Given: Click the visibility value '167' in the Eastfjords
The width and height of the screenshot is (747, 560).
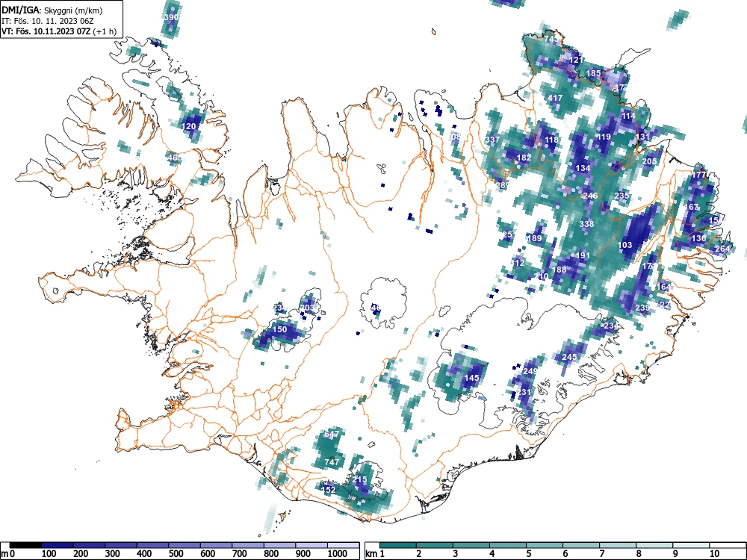Looking at the screenshot, I should (691, 207).
